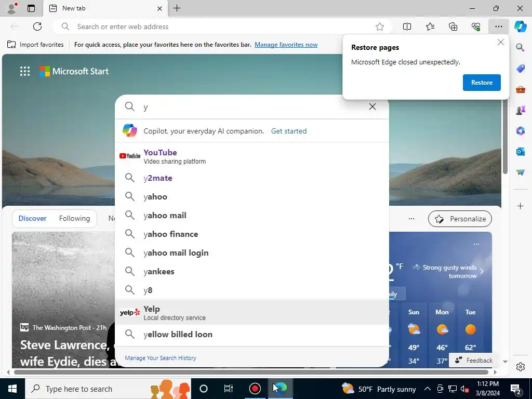Select the yahoo mail suggestion
Screen dimensions: 532x399
(x=252, y=215)
